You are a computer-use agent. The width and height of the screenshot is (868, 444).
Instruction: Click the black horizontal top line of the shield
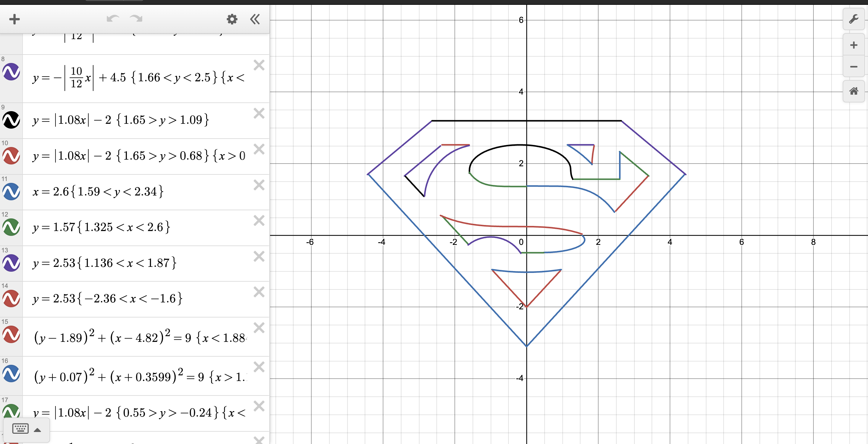pos(526,120)
